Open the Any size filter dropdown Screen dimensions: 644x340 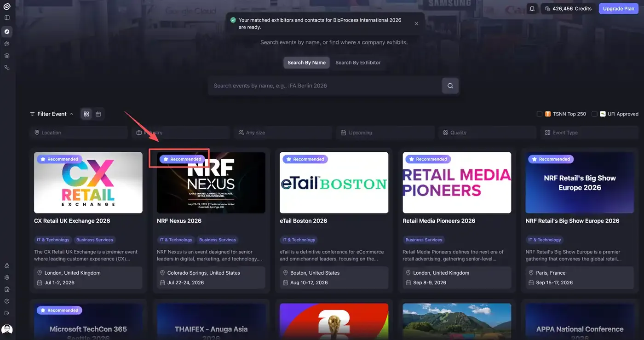point(283,133)
